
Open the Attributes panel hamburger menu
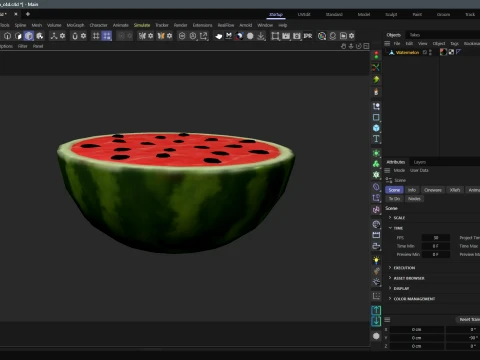[x=387, y=170]
